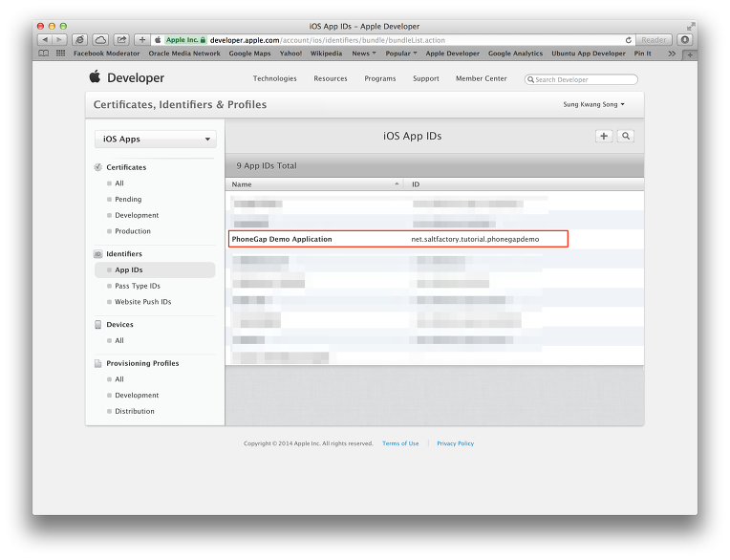
Task: Select All under Certificates
Action: click(119, 183)
